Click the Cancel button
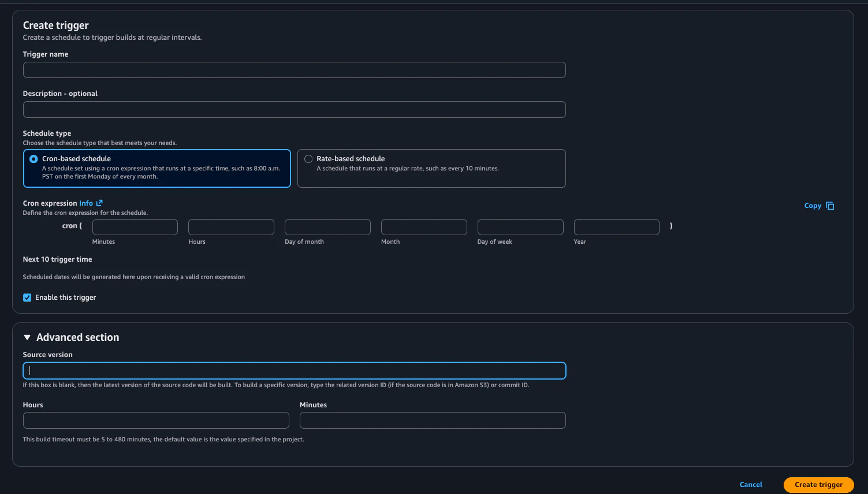Viewport: 868px width, 494px height. coord(751,485)
